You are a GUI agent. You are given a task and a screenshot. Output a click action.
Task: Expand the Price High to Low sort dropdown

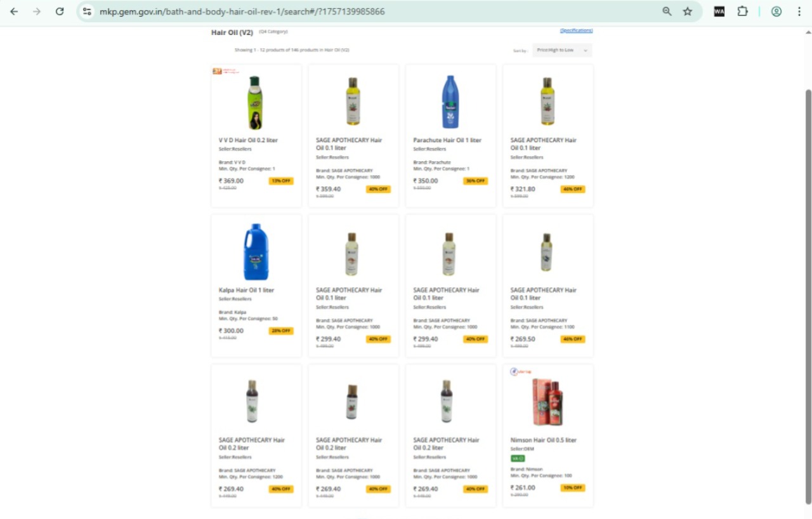(562, 50)
